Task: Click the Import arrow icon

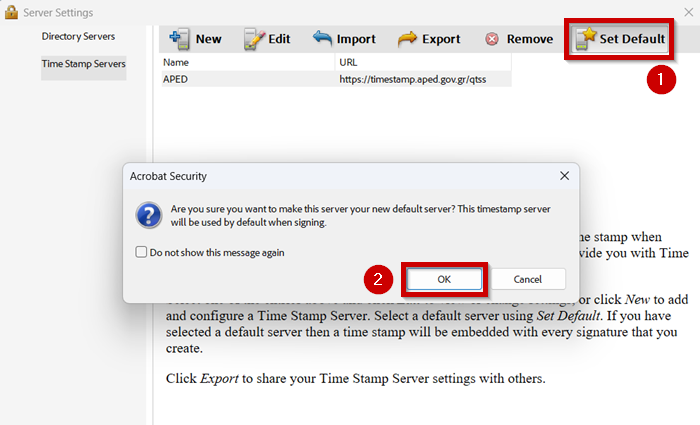Action: [322, 39]
